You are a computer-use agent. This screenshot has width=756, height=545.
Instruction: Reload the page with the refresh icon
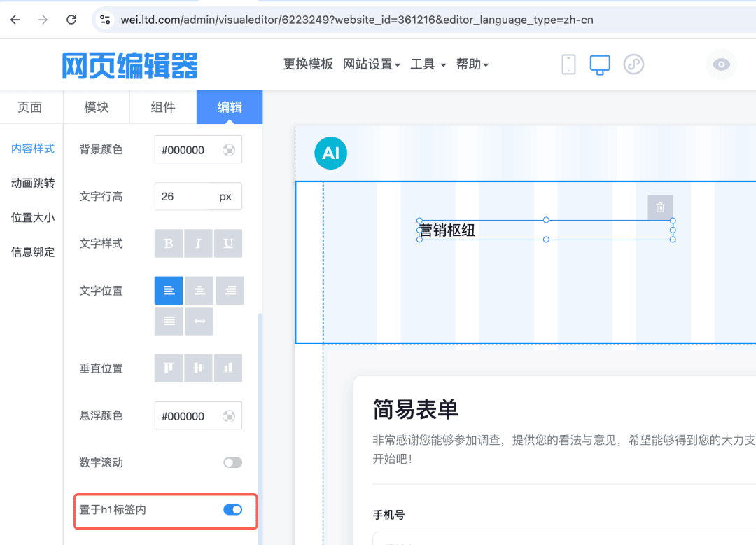(71, 20)
